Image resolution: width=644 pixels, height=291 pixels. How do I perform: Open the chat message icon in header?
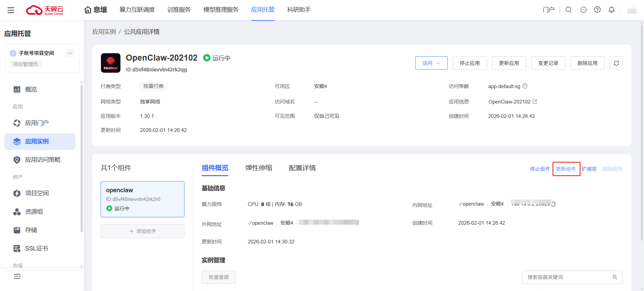(x=584, y=10)
